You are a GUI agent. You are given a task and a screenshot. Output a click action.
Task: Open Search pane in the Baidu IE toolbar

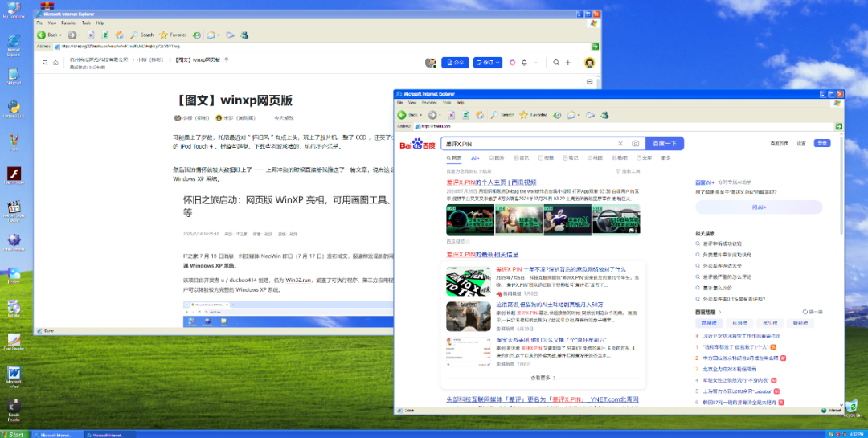[502, 115]
